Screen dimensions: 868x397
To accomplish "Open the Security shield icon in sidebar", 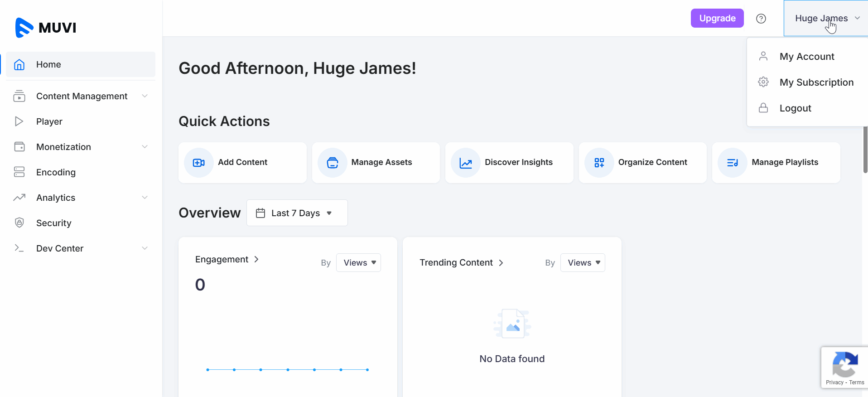I will tap(19, 223).
